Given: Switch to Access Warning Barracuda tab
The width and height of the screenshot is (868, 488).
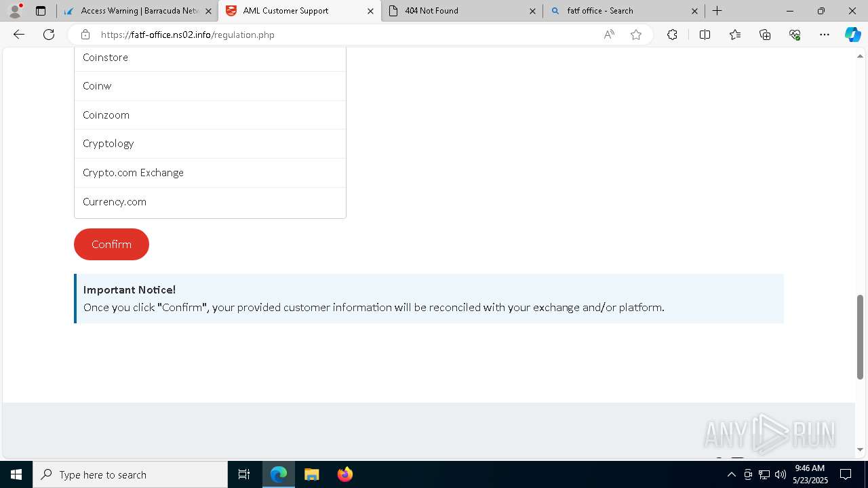Looking at the screenshot, I should [137, 11].
